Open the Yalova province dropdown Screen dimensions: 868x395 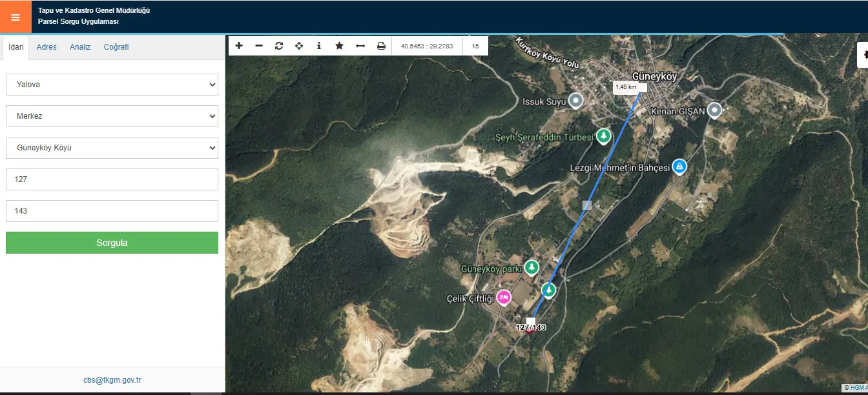click(112, 85)
